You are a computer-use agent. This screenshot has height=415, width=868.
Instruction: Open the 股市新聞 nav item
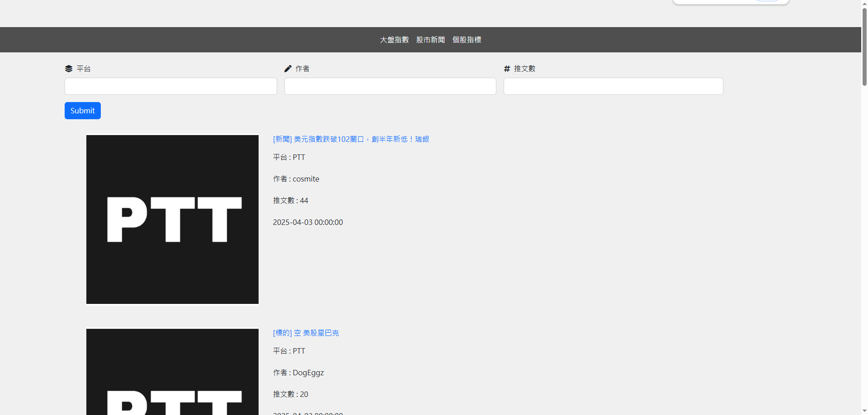[430, 40]
